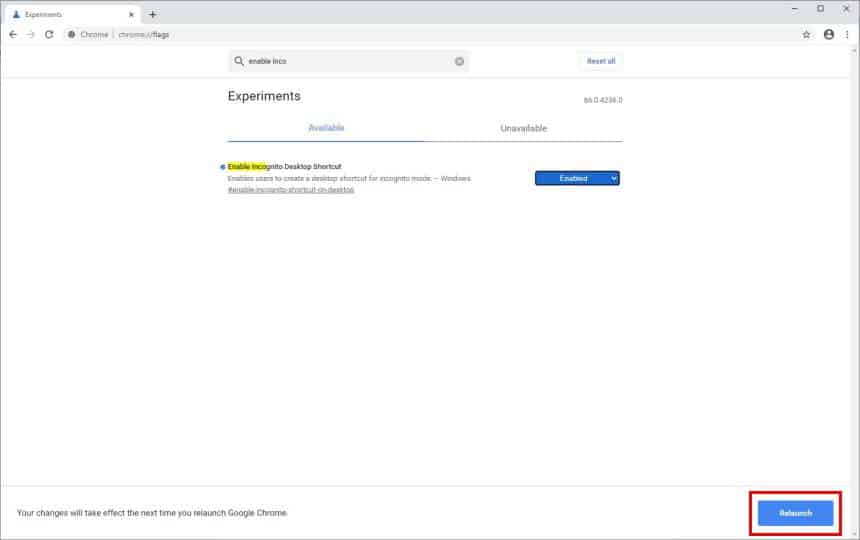Viewport: 860px width, 540px height.
Task: Close the Chrome window
Action: [x=846, y=9]
